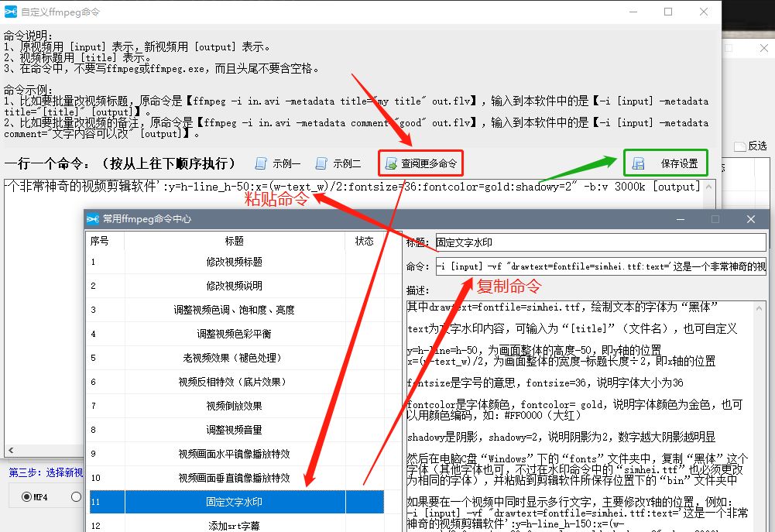The image size is (775, 532).
Task: Toggle the 反选 checkbox in the background window
Action: 740,146
